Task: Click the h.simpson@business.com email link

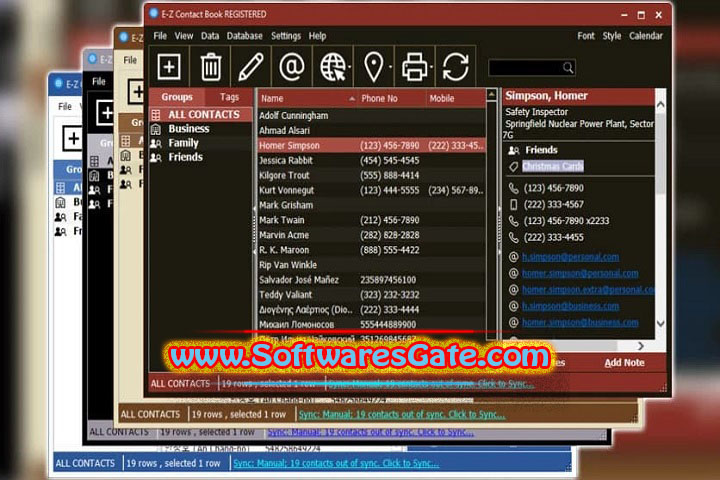Action: (570, 306)
